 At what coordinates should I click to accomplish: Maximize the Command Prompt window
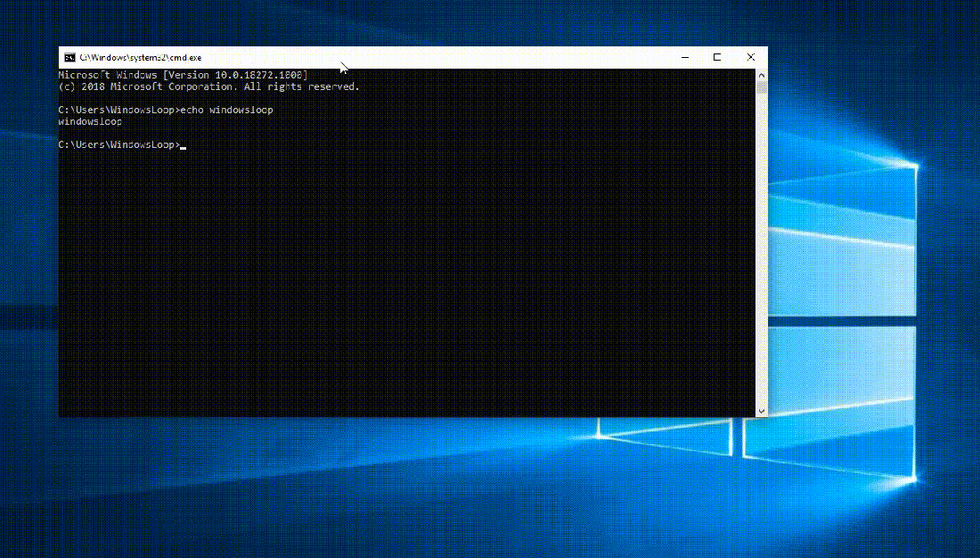coord(717,57)
